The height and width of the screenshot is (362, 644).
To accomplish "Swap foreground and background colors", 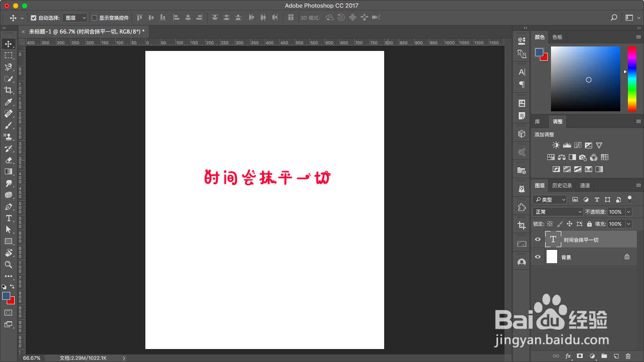I will (12, 286).
